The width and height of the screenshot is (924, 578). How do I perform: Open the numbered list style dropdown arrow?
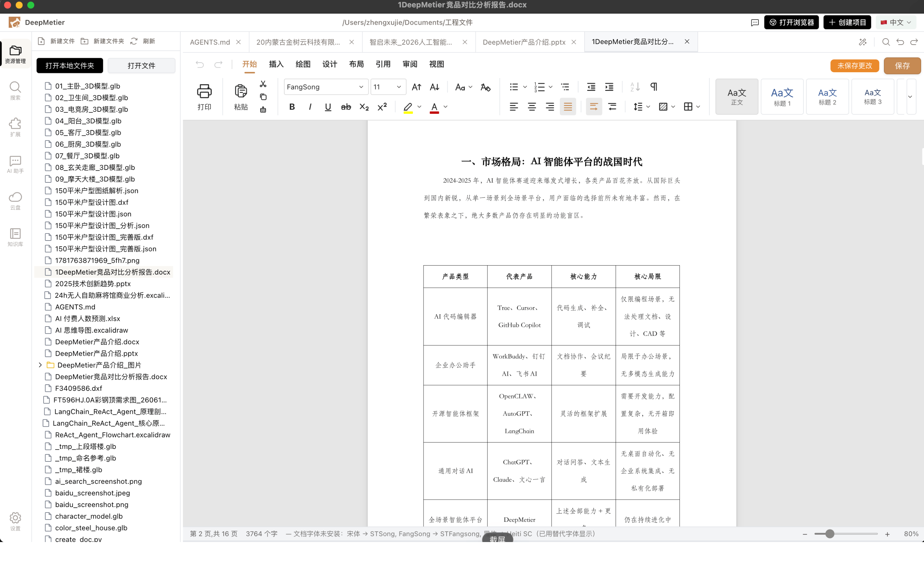pos(551,87)
